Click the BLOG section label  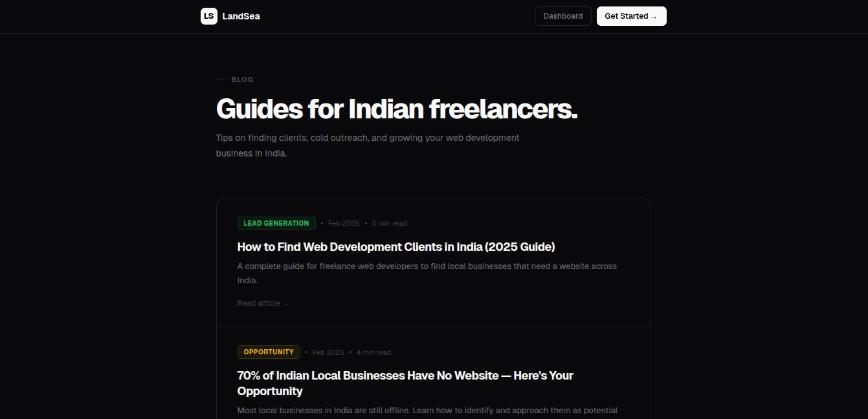pos(243,79)
